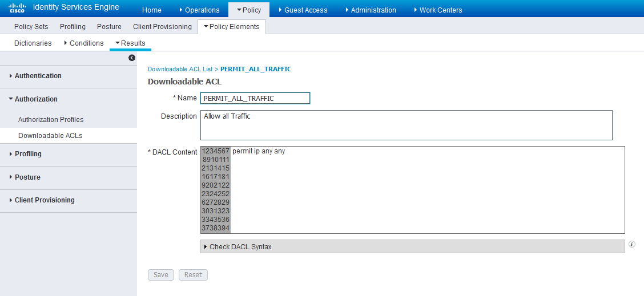
Task: Click the Save button
Action: tap(161, 275)
